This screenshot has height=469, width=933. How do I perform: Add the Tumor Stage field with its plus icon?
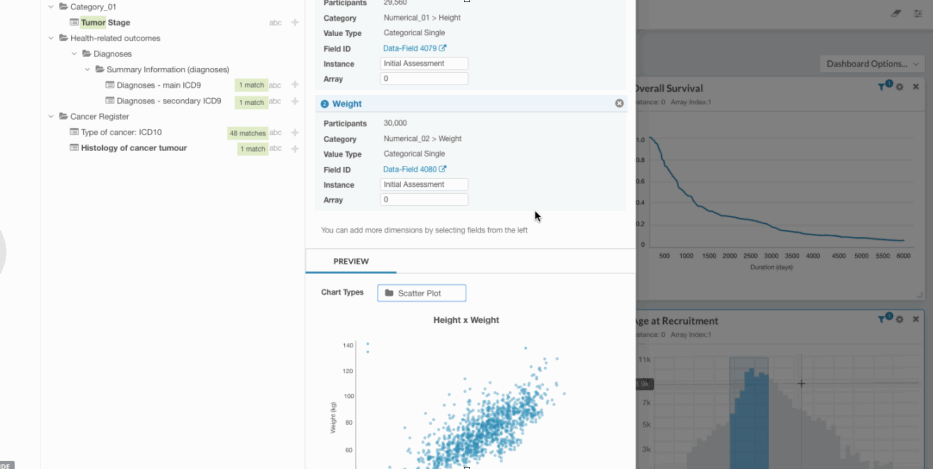[x=295, y=23]
